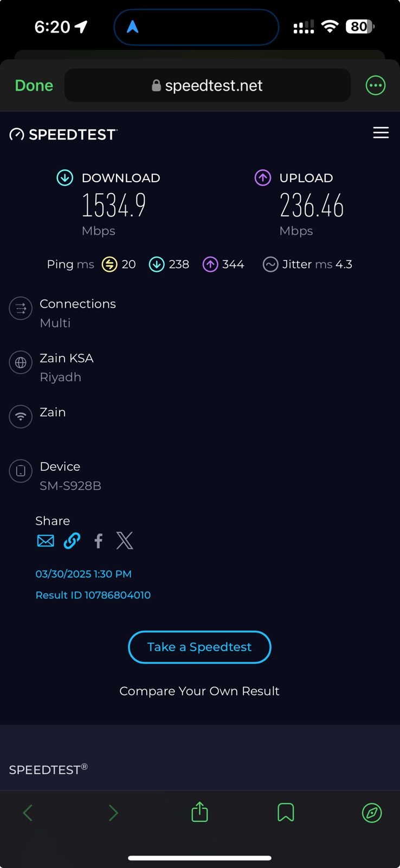Tap the upload icon next to UPLOAD
The height and width of the screenshot is (868, 400).
coord(263,177)
